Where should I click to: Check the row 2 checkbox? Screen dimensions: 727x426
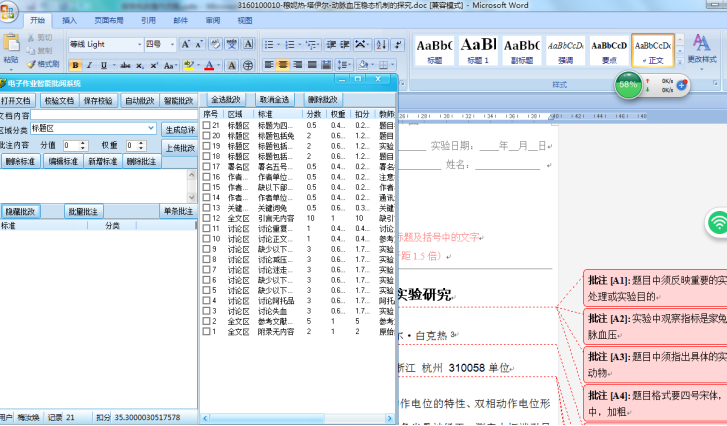click(x=207, y=321)
